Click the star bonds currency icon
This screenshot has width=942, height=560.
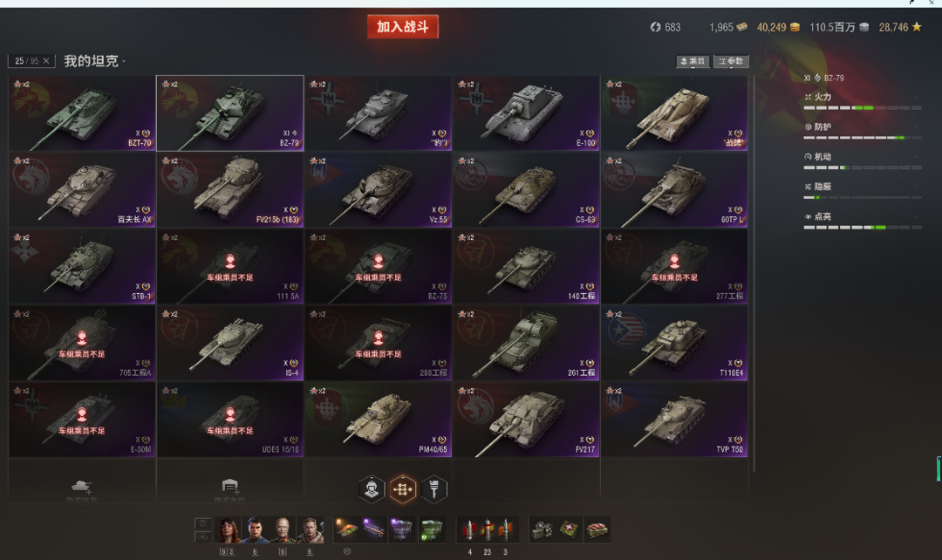pyautogui.click(x=917, y=27)
